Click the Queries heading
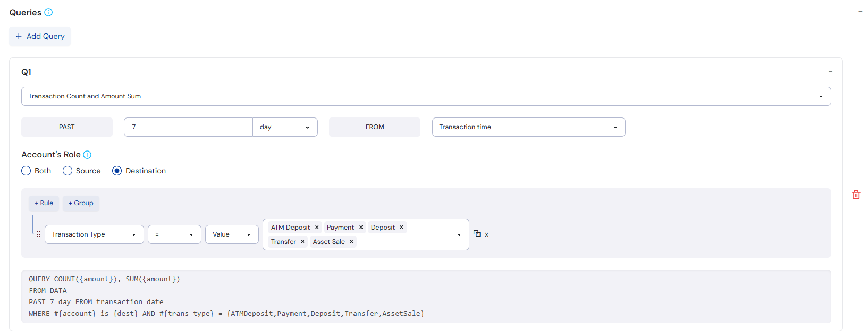 click(x=25, y=12)
